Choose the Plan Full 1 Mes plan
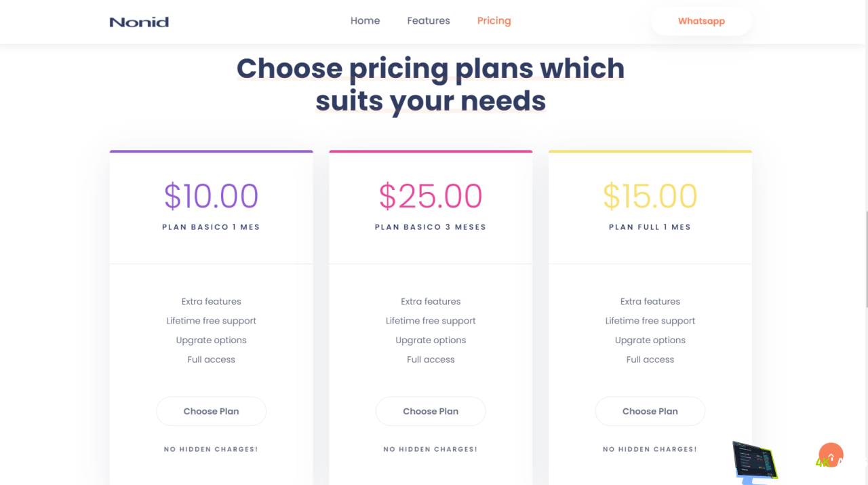 click(x=650, y=411)
